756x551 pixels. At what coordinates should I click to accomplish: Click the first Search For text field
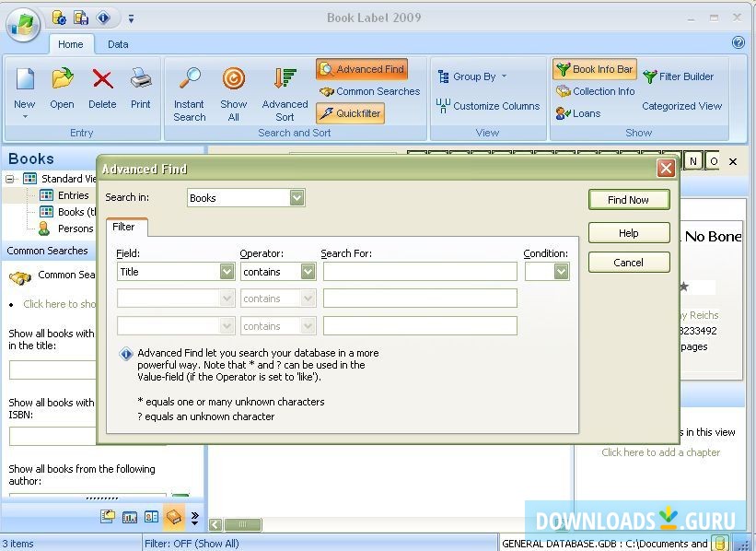click(x=420, y=272)
